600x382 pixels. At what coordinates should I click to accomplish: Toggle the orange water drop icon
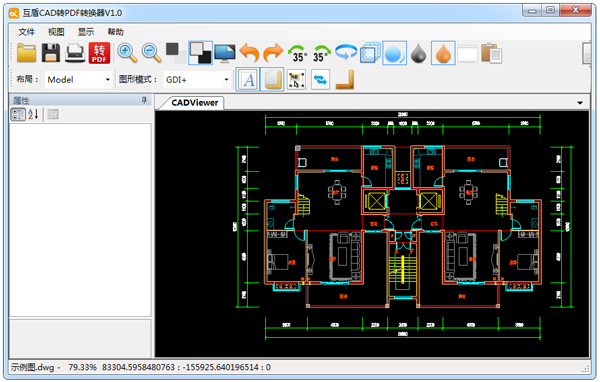tap(443, 53)
